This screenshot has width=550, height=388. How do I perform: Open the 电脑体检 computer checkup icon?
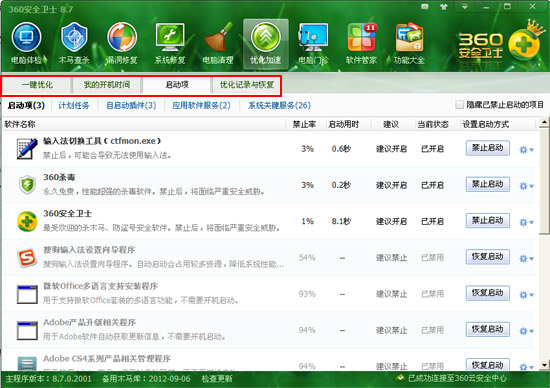[x=26, y=43]
